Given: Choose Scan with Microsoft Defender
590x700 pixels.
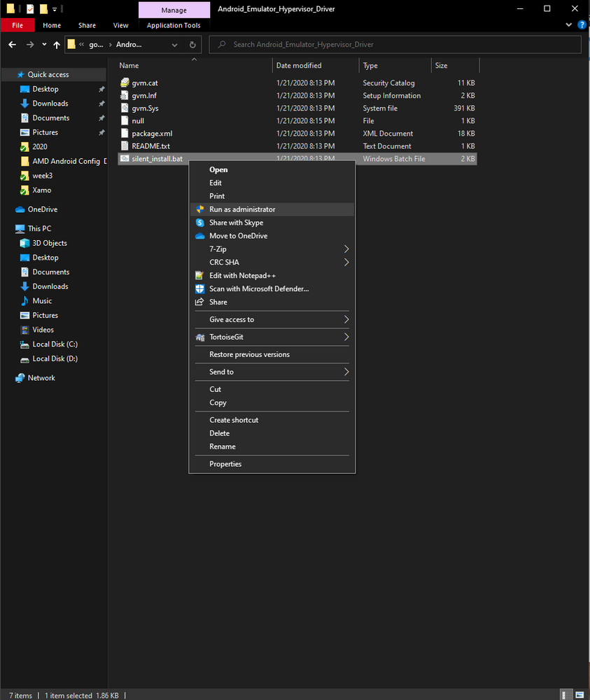Looking at the screenshot, I should (272, 289).
